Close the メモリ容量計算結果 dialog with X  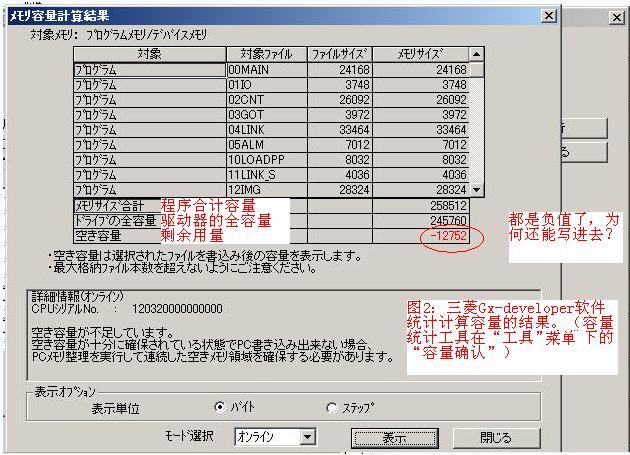[x=547, y=16]
